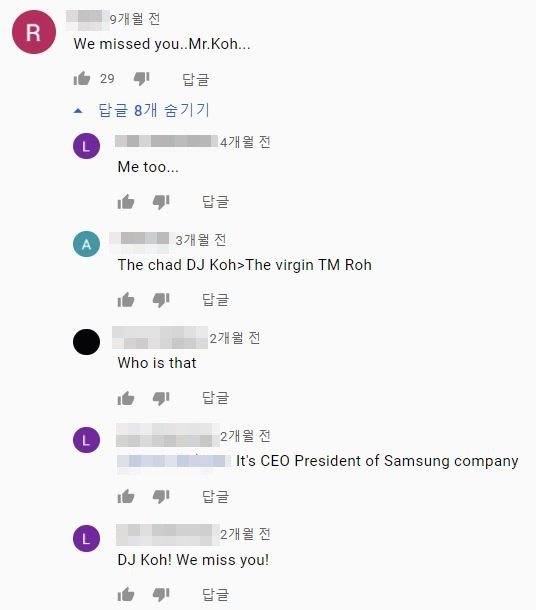536x610 pixels.
Task: Dislike the "We missed you..Mr.Koh..." comment
Action: click(x=142, y=79)
